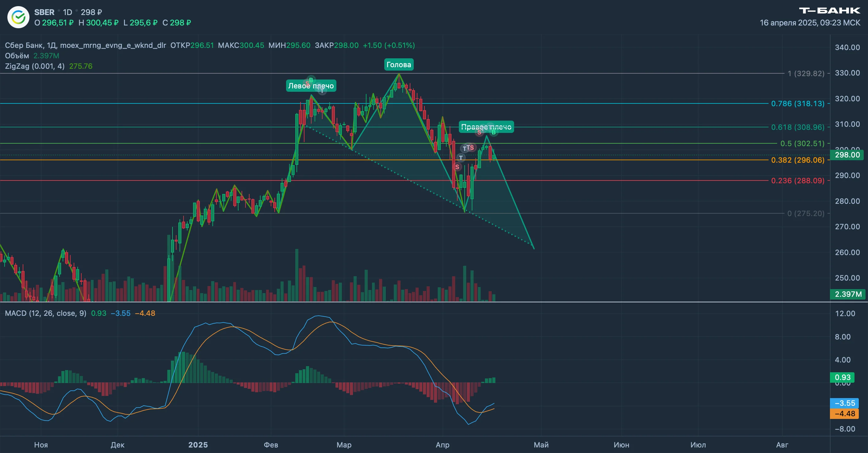
Task: Click the 2.397M volume tag
Action: (847, 294)
